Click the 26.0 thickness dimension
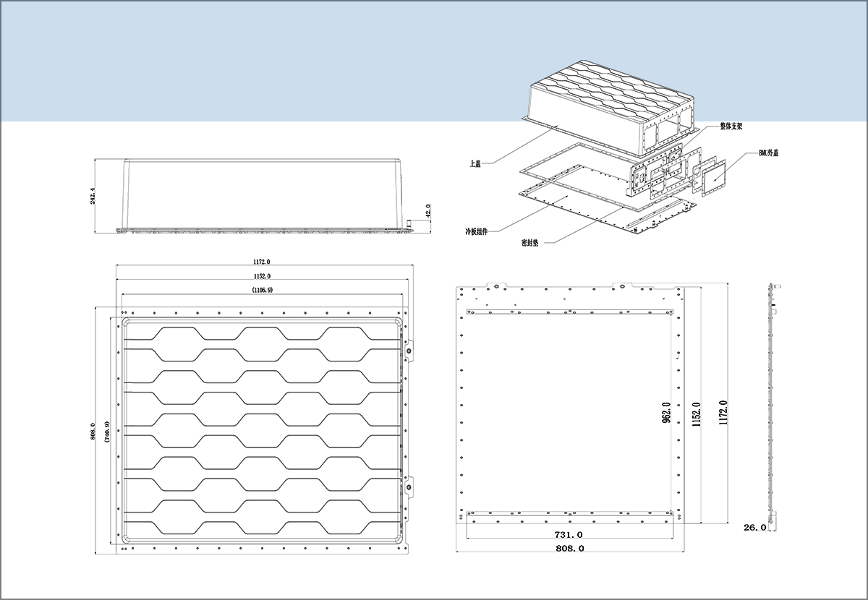The height and width of the screenshot is (600, 868). 754,528
